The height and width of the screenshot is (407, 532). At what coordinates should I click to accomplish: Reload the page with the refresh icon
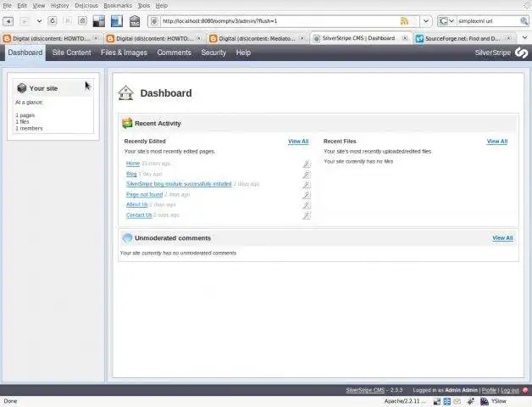point(53,21)
